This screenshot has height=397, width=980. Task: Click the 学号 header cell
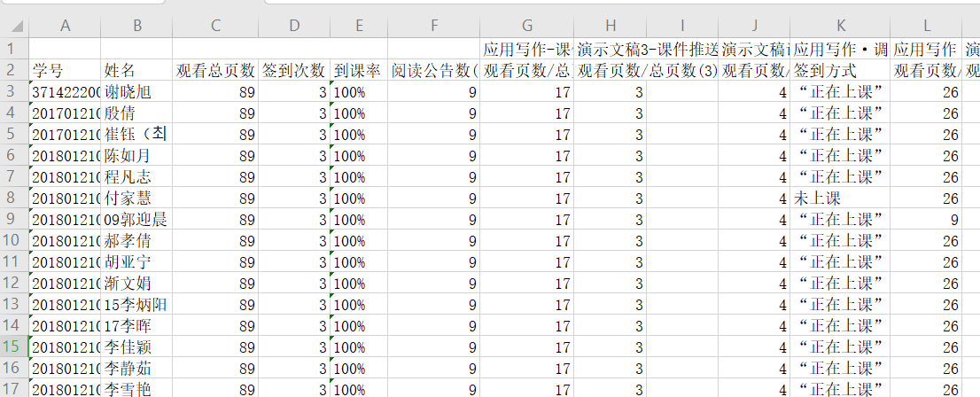[x=65, y=70]
